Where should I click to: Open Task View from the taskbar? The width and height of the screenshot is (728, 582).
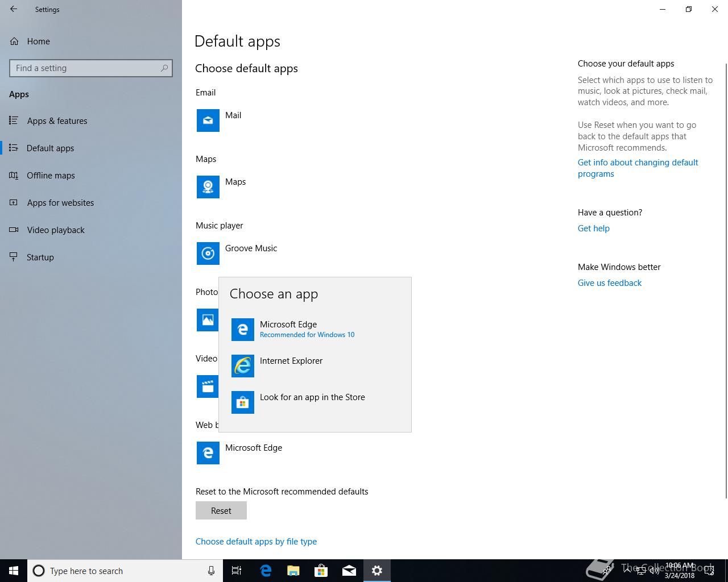pyautogui.click(x=237, y=571)
